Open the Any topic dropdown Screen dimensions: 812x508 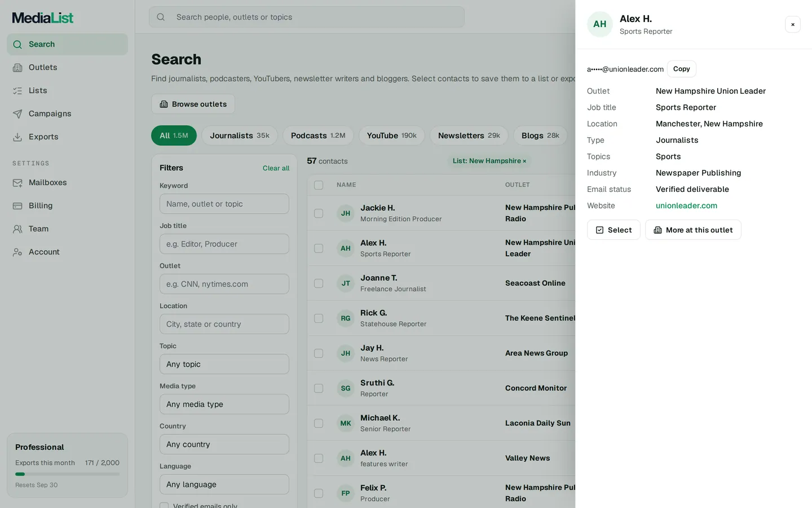[x=224, y=364]
